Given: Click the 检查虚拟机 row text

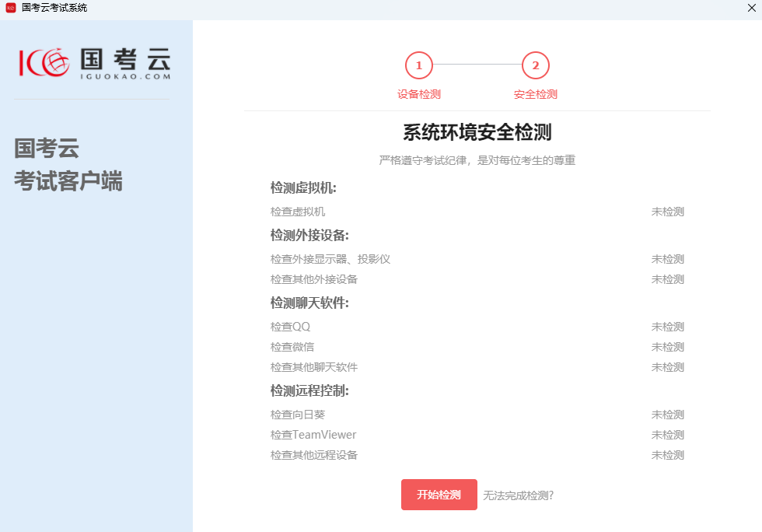Looking at the screenshot, I should click(297, 212).
